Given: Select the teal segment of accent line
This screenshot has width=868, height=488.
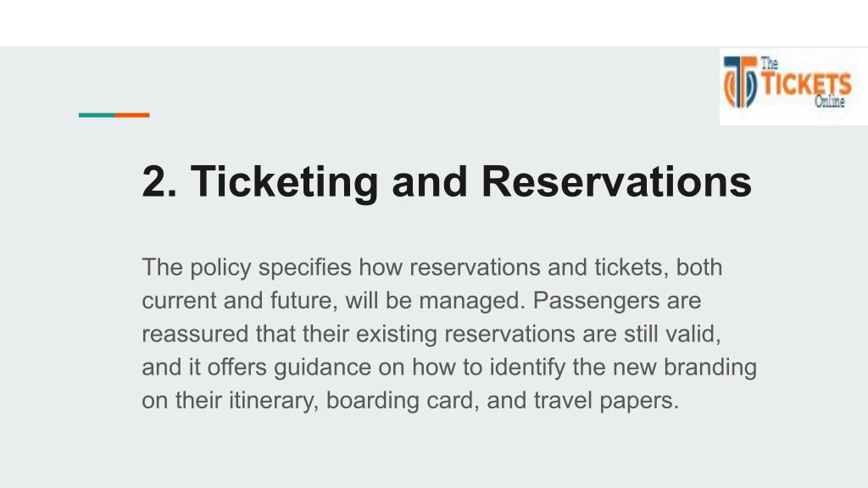Looking at the screenshot, I should coord(97,115).
